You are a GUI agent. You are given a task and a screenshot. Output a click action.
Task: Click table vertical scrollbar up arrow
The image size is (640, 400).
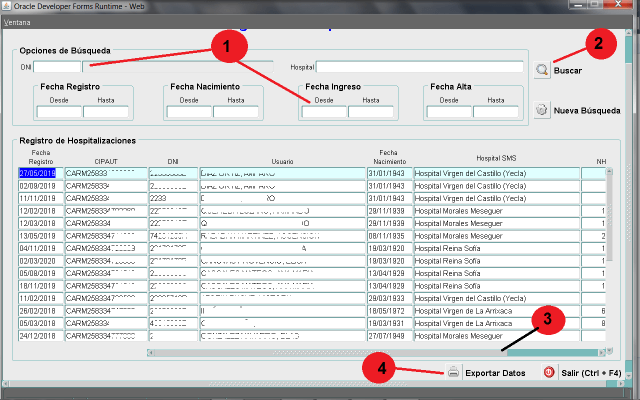point(609,171)
